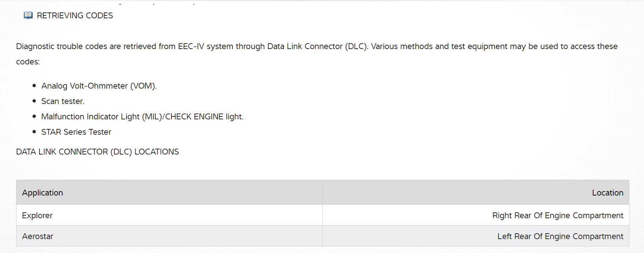The width and height of the screenshot is (644, 253).
Task: Click the word EEC-IV in the paragraph
Action: click(x=191, y=46)
